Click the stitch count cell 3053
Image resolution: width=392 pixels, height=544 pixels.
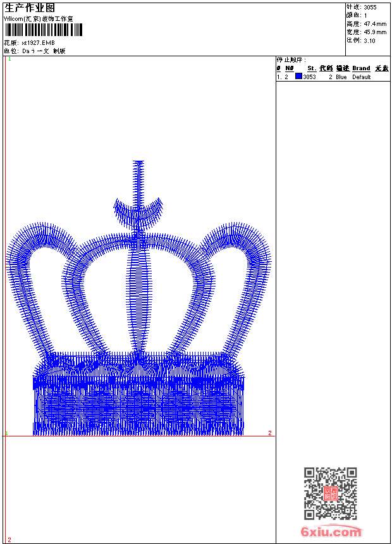coord(309,77)
